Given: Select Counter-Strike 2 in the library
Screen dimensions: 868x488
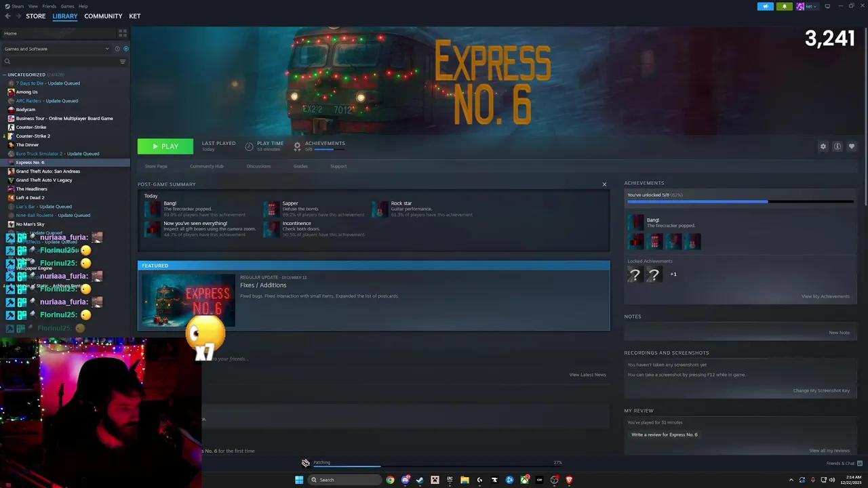Looking at the screenshot, I should [33, 136].
